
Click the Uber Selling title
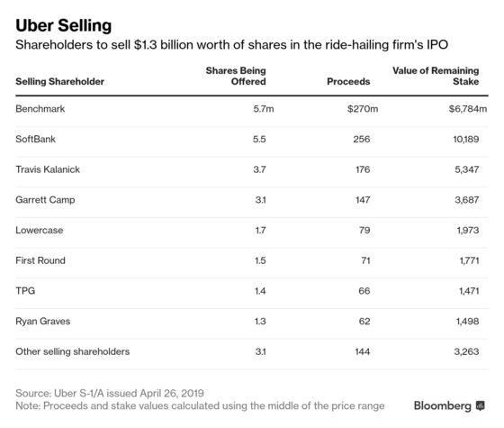coord(64,26)
